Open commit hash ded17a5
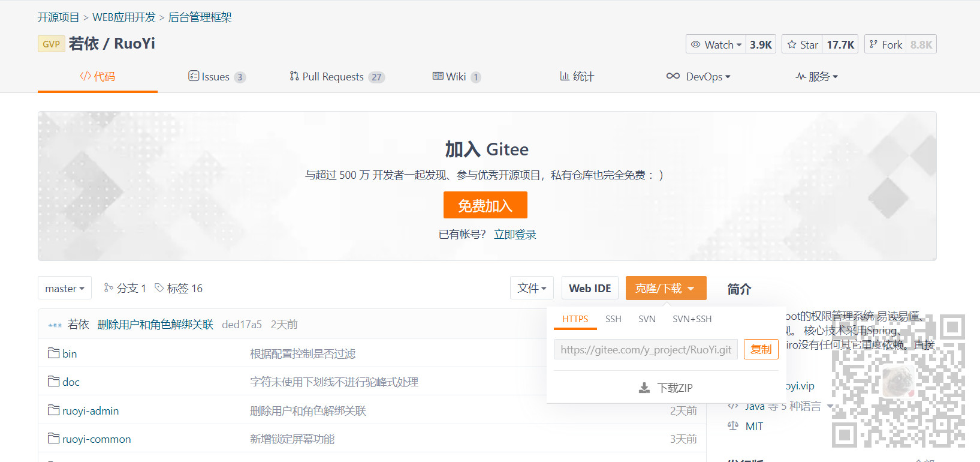 coord(242,325)
